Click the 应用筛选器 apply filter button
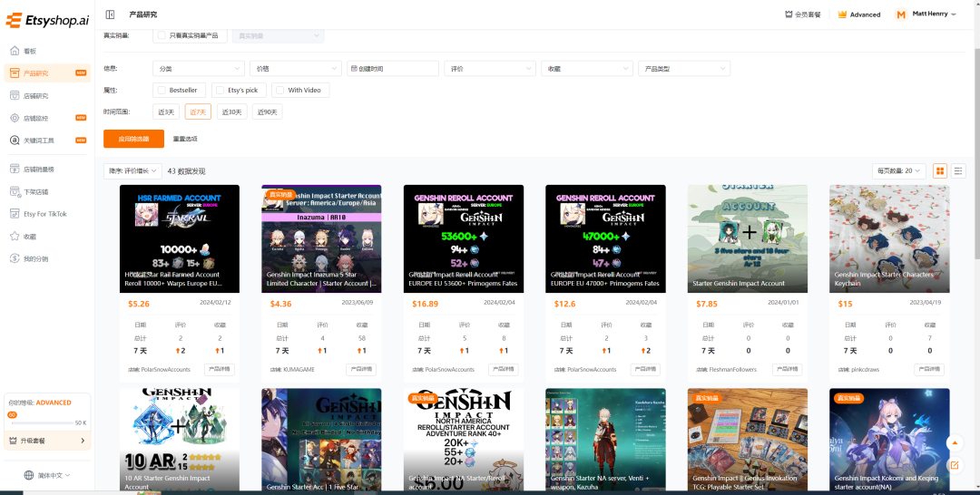The image size is (980, 495). click(133, 139)
